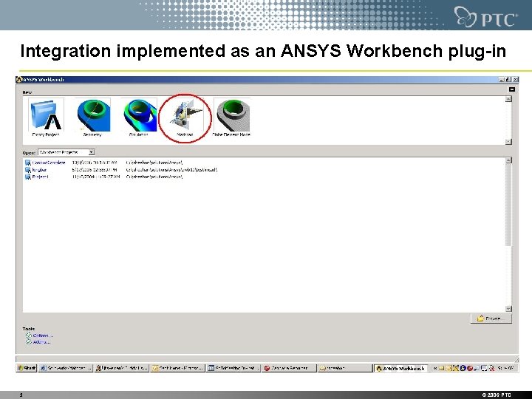Click the New panel scrollbar down arrow
Screen dimensions: 532x399
click(508, 141)
